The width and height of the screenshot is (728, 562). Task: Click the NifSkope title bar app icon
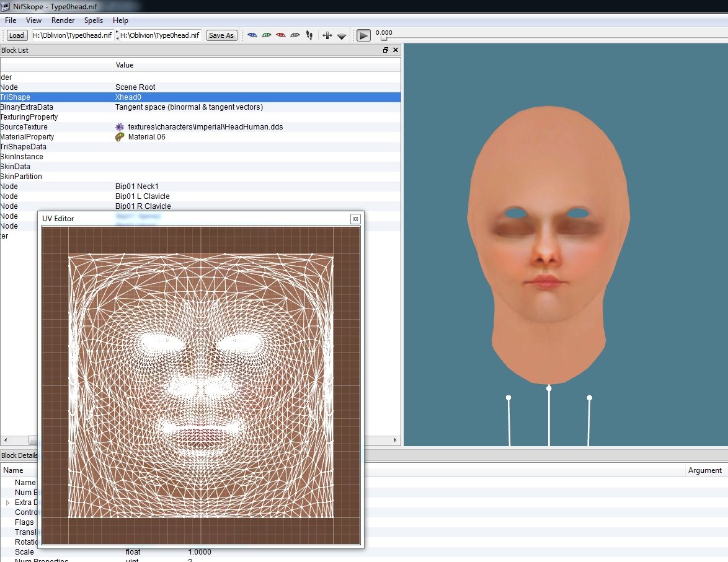pyautogui.click(x=5, y=6)
